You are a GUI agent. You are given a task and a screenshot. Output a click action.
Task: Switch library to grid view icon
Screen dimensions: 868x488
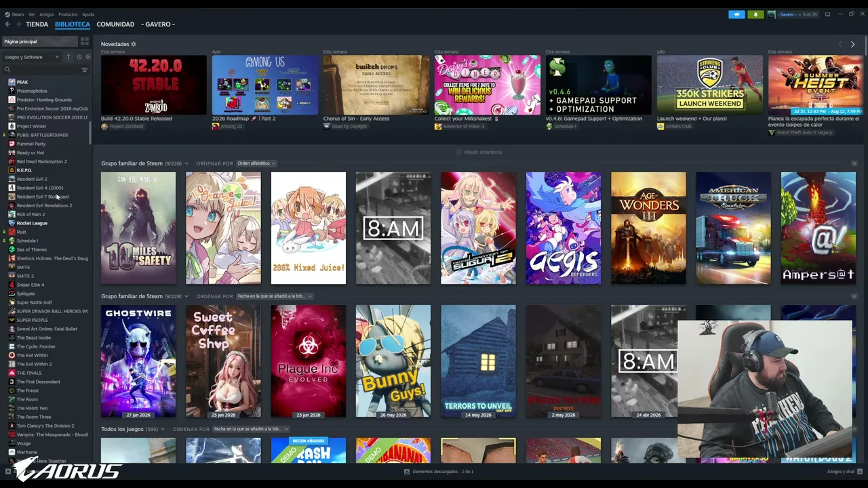click(85, 41)
